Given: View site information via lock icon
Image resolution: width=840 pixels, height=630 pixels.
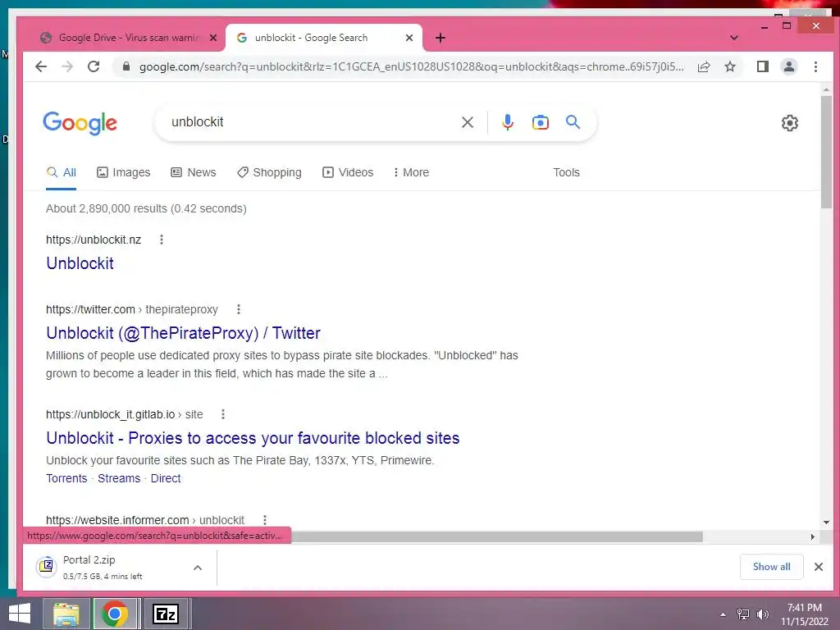Looking at the screenshot, I should [x=126, y=66].
